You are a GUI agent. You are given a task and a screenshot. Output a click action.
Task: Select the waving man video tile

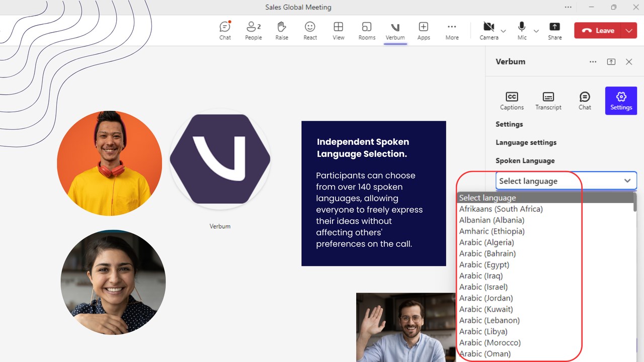tap(406, 327)
